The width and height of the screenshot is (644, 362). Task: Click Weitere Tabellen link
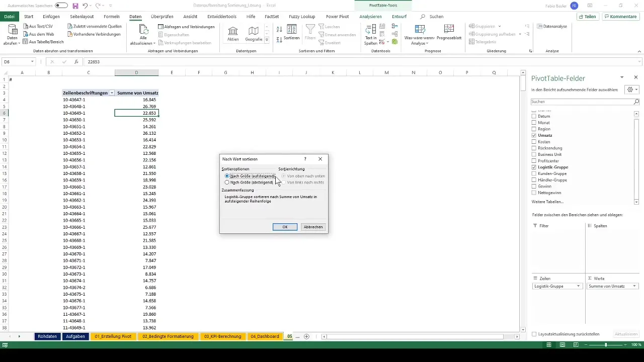pyautogui.click(x=547, y=202)
